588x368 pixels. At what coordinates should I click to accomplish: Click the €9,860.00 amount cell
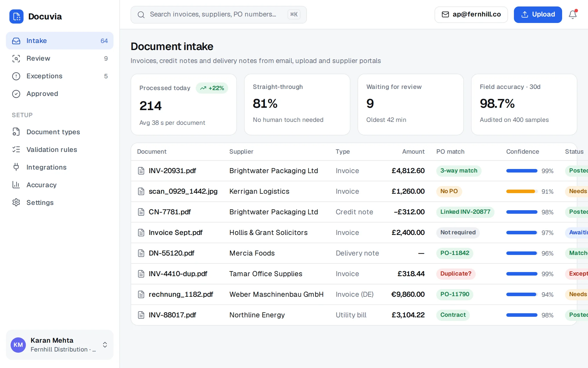408,294
